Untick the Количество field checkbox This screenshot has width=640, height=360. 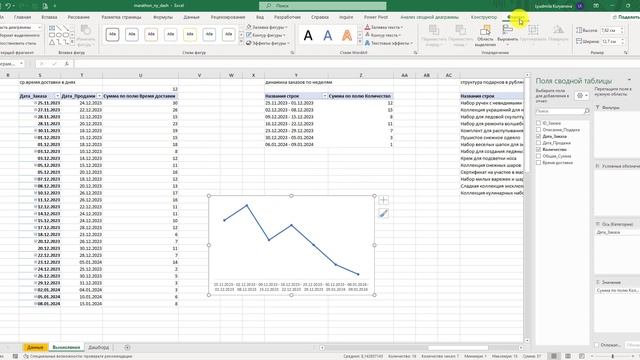click(538, 149)
